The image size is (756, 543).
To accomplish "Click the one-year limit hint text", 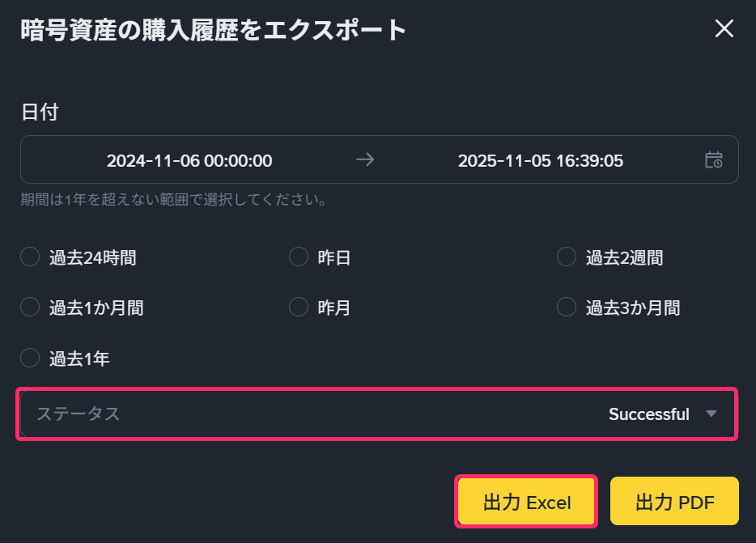I will click(x=173, y=199).
